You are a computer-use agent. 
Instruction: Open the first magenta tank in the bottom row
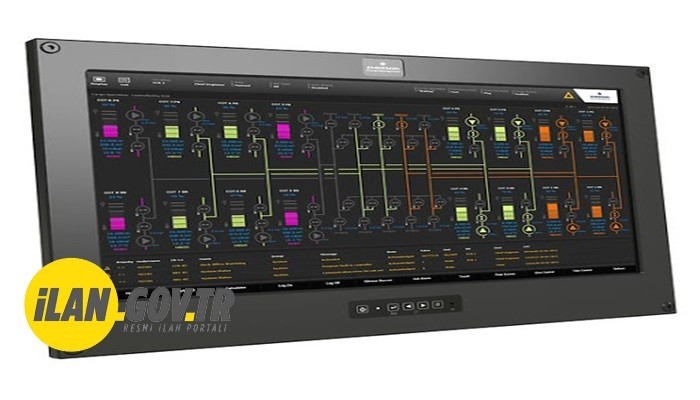pos(117,224)
